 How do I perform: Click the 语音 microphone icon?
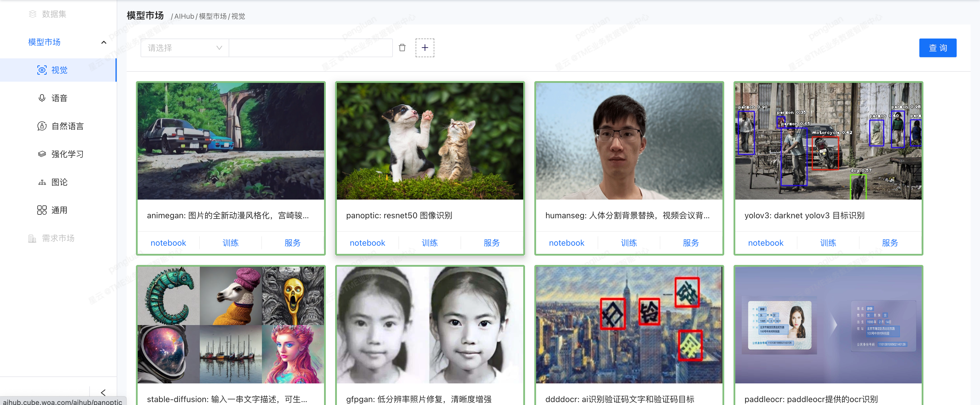[42, 98]
